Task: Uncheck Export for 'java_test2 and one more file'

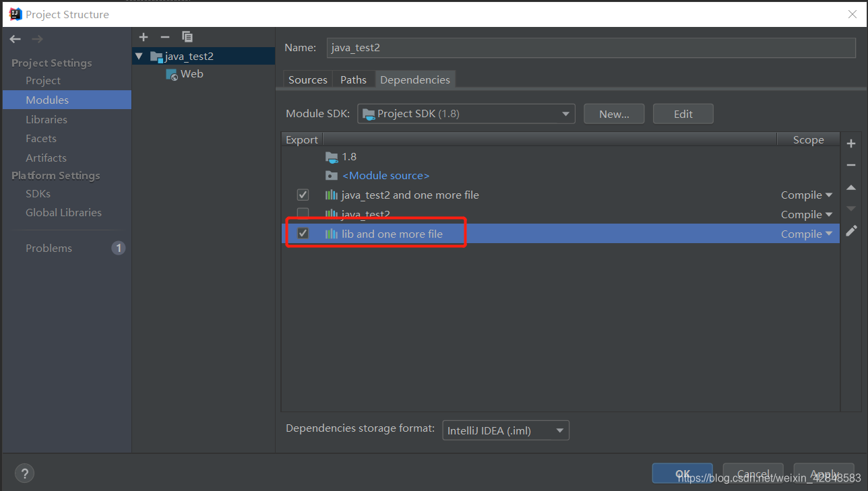Action: [303, 194]
